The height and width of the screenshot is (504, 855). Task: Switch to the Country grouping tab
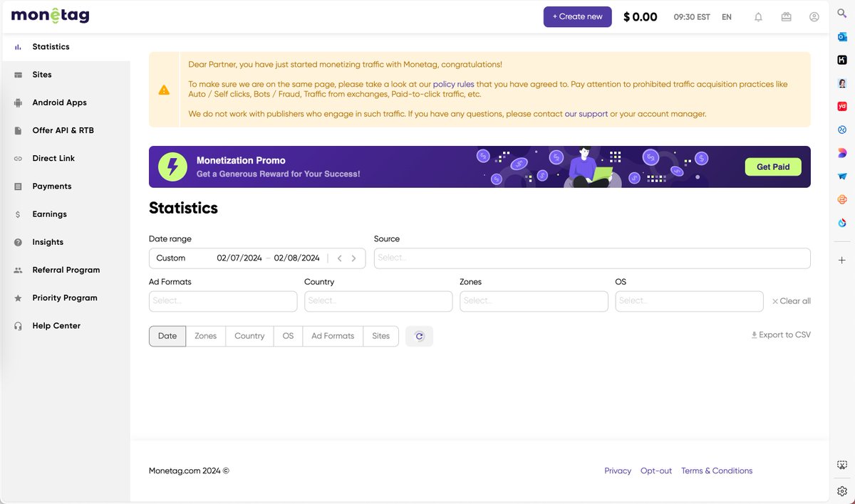(249, 336)
